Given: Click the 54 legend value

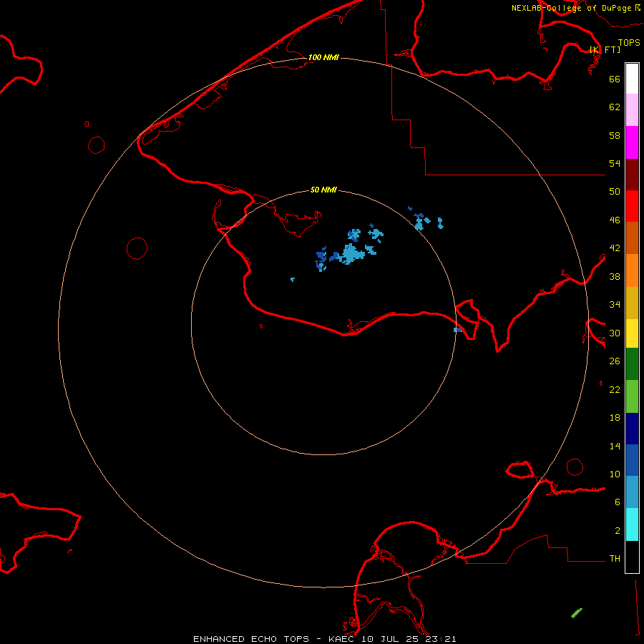Looking at the screenshot, I should click(x=615, y=163).
